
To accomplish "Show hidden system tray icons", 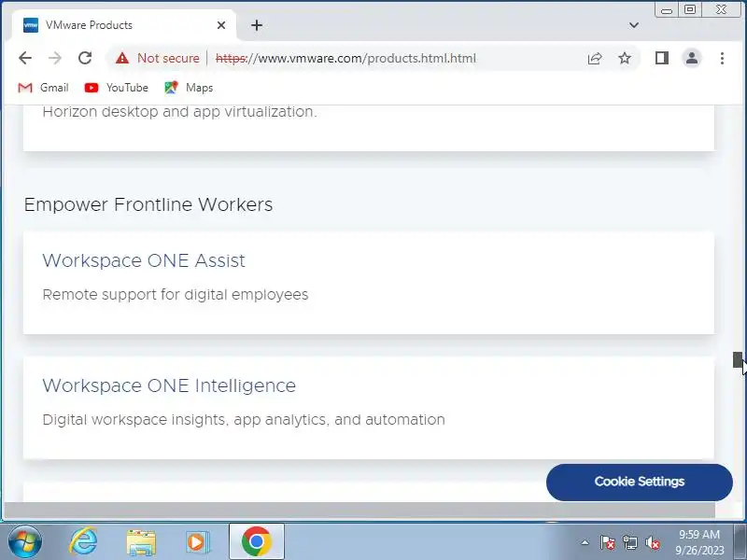I will coord(585,542).
